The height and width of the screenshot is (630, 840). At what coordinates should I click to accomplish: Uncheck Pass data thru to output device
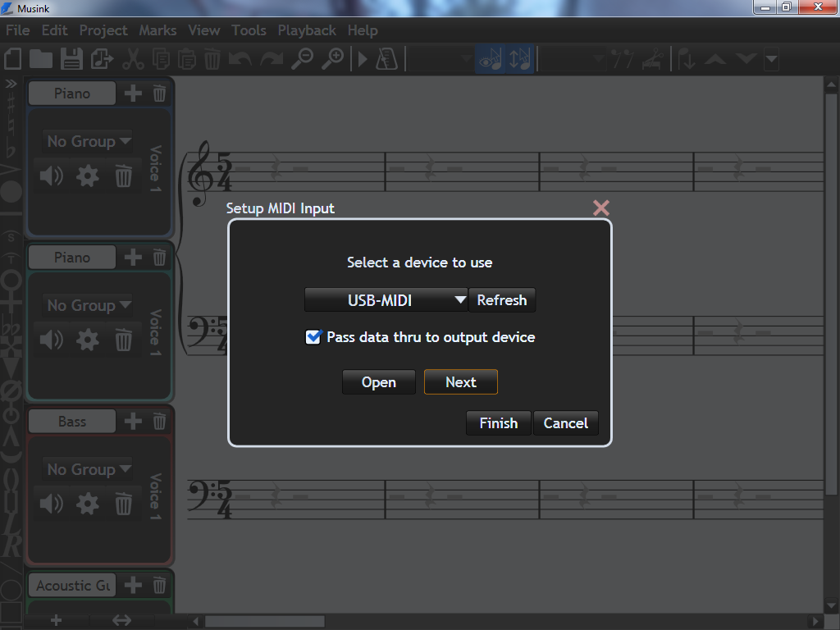[x=313, y=336]
